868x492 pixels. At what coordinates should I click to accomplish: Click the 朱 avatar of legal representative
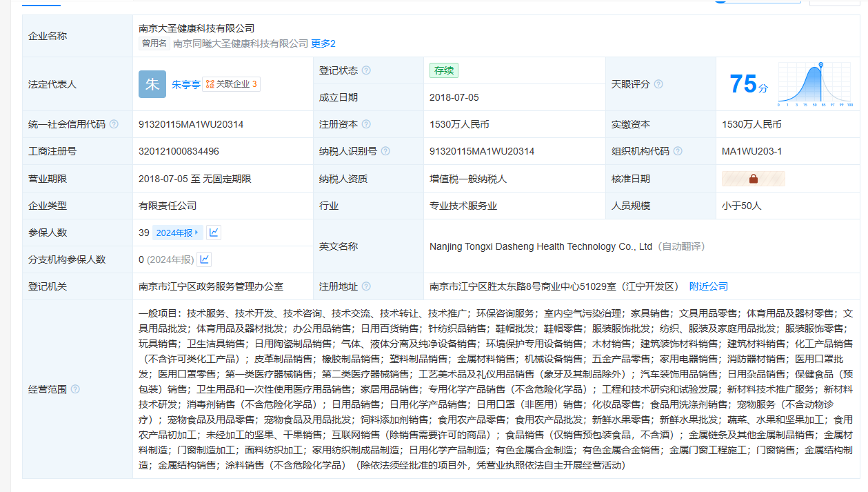[152, 84]
